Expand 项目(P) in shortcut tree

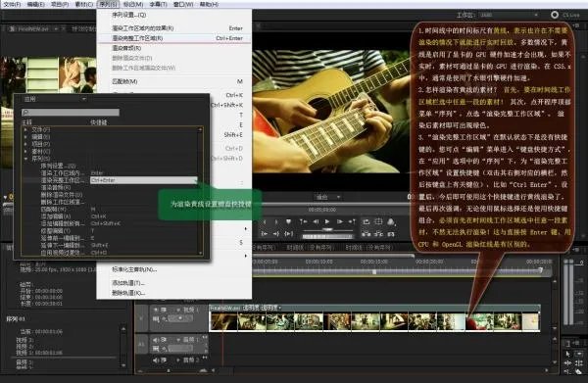[25, 144]
